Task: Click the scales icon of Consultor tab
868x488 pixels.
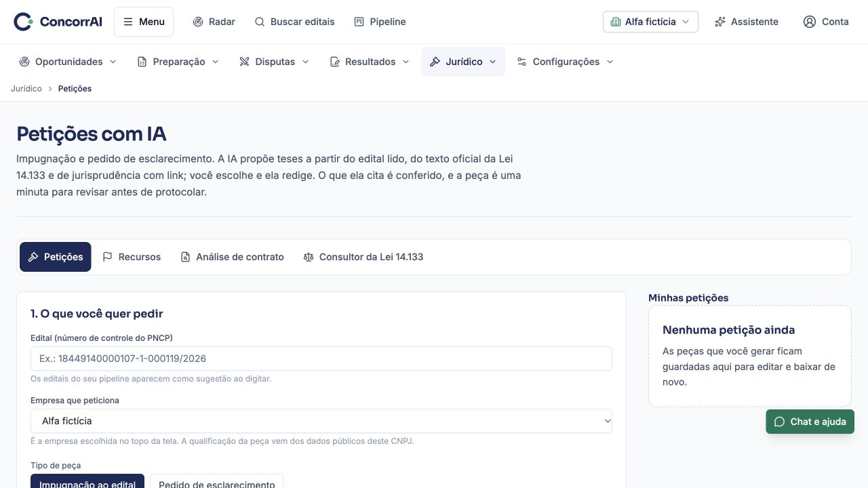Action: 309,257
